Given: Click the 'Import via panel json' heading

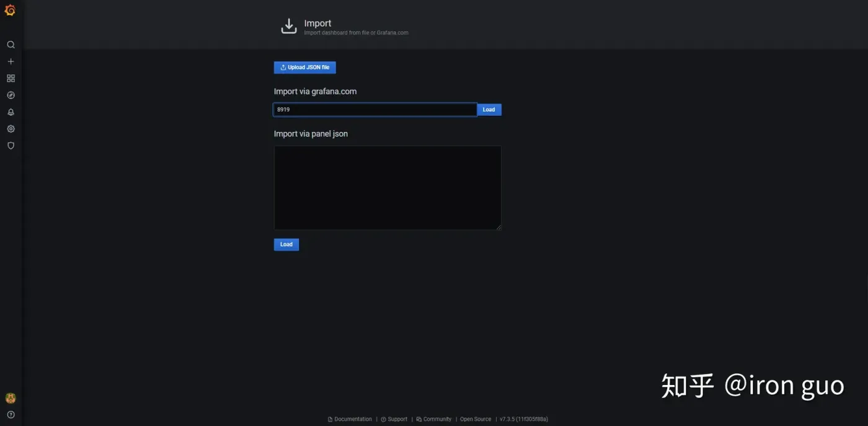Looking at the screenshot, I should tap(311, 133).
